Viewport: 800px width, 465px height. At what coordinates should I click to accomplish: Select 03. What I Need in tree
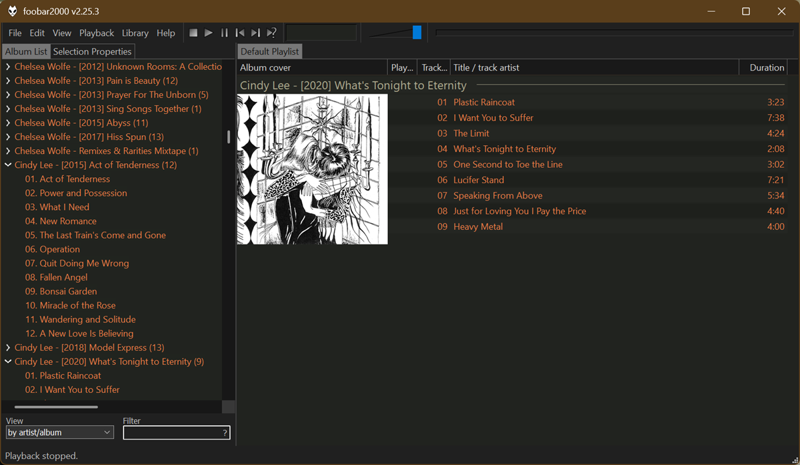click(x=57, y=207)
